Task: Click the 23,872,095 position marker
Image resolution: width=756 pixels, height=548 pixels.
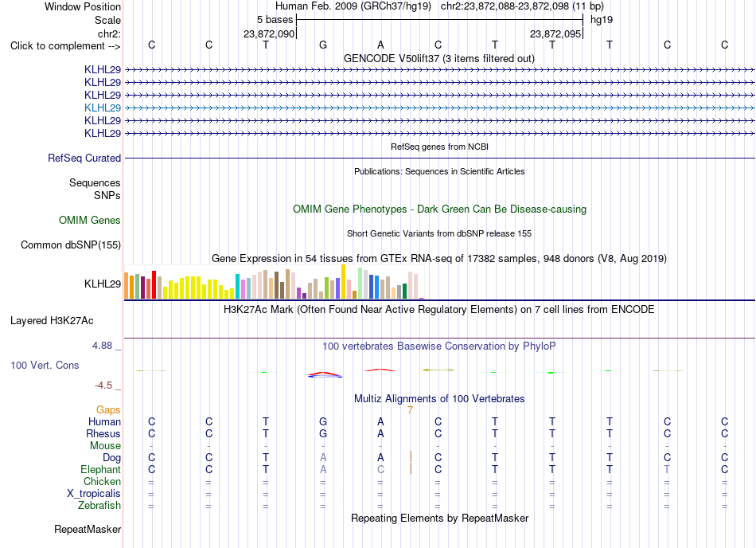Action: [x=555, y=33]
